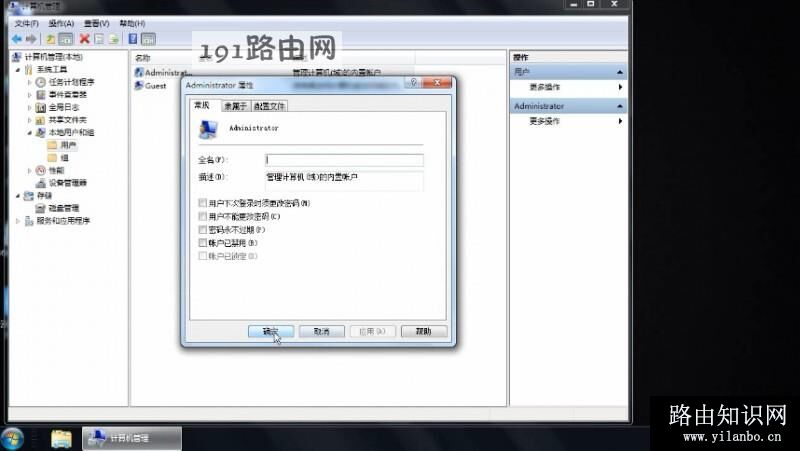Open the 操作(A) menu
Viewport: 800px width, 451px height.
[61, 23]
